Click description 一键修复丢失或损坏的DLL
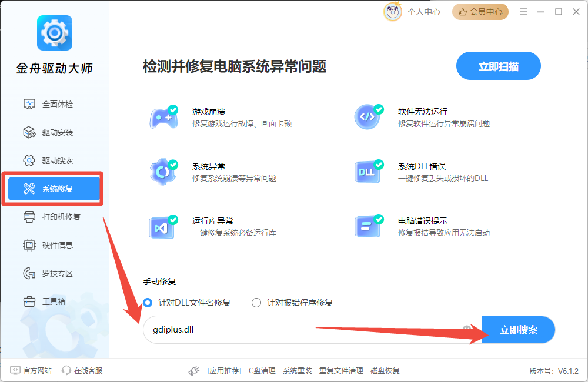 coord(443,179)
